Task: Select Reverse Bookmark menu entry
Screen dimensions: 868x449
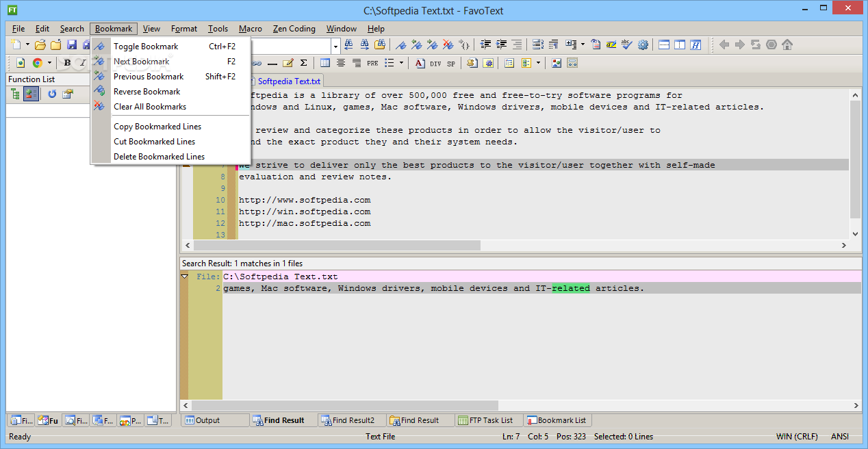Action: [x=171, y=92]
